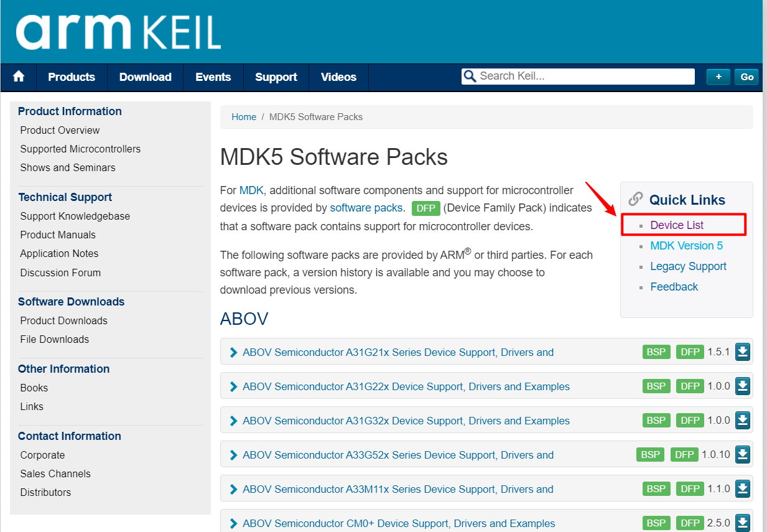Download the A33G52x Series pack icon
This screenshot has height=532, width=767.
click(742, 455)
